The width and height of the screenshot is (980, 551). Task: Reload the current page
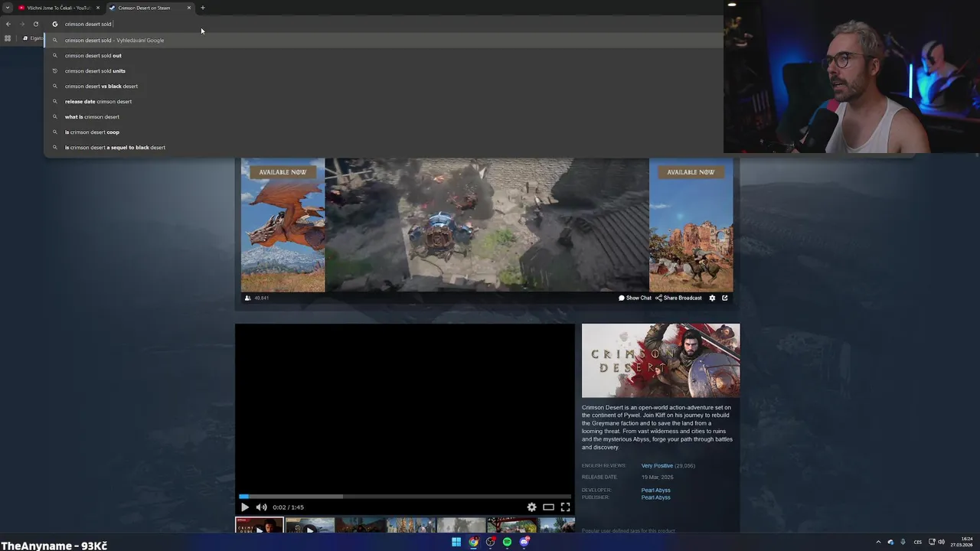click(36, 24)
